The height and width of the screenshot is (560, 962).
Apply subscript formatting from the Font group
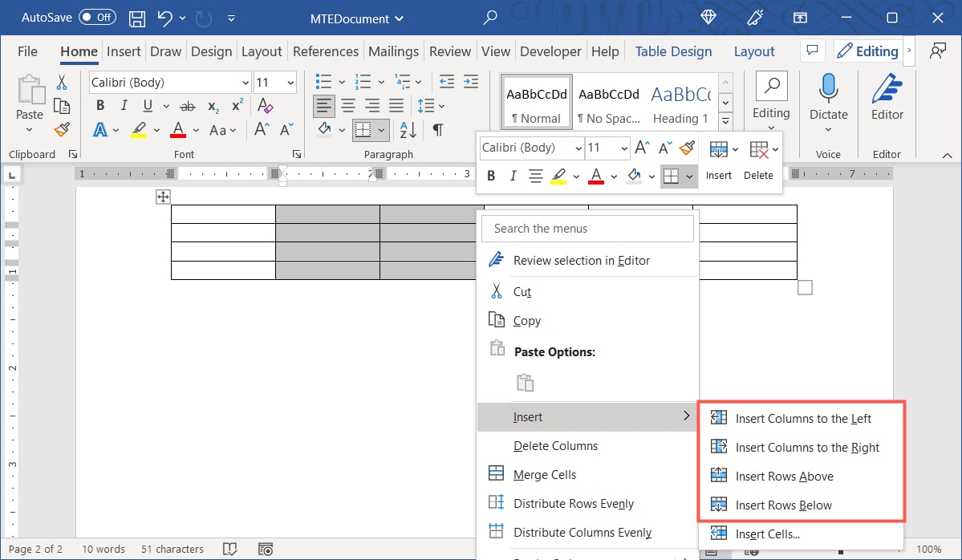pos(212,105)
